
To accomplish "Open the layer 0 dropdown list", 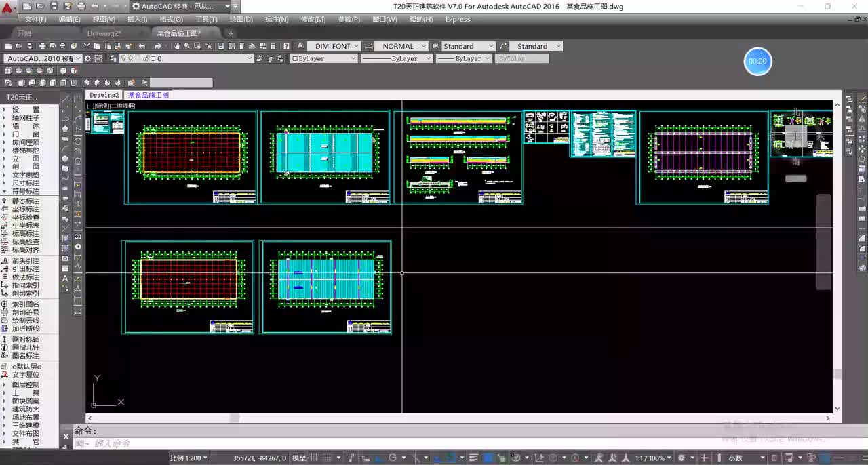I will tap(186, 58).
